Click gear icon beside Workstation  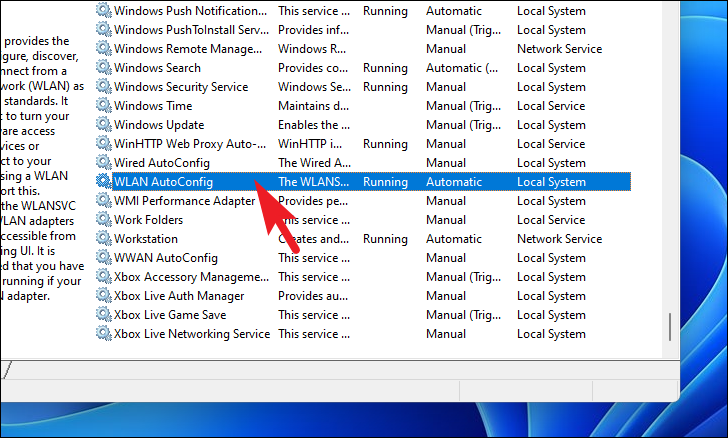pyautogui.click(x=104, y=239)
